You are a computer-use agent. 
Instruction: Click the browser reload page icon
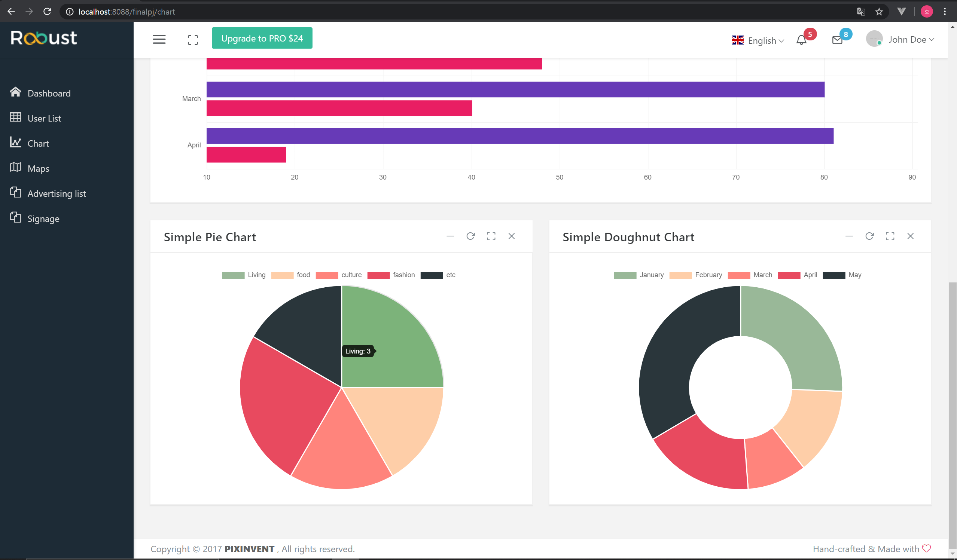(47, 11)
